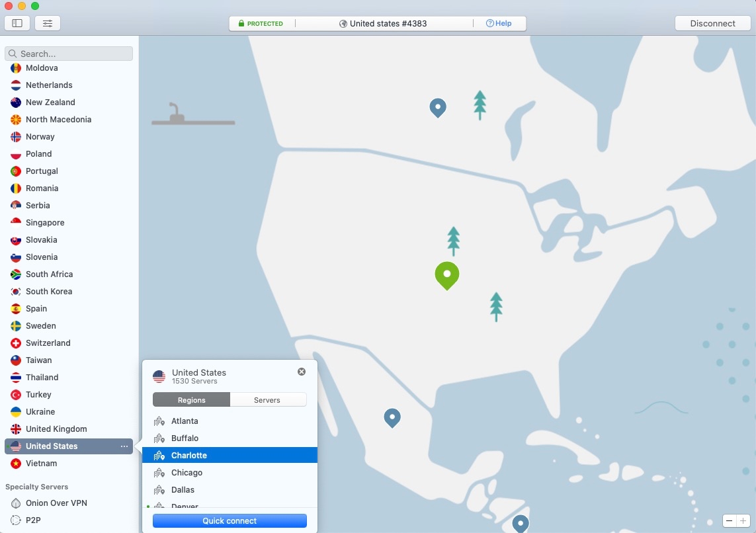Select Spain in country list
756x533 pixels.
tap(69, 309)
